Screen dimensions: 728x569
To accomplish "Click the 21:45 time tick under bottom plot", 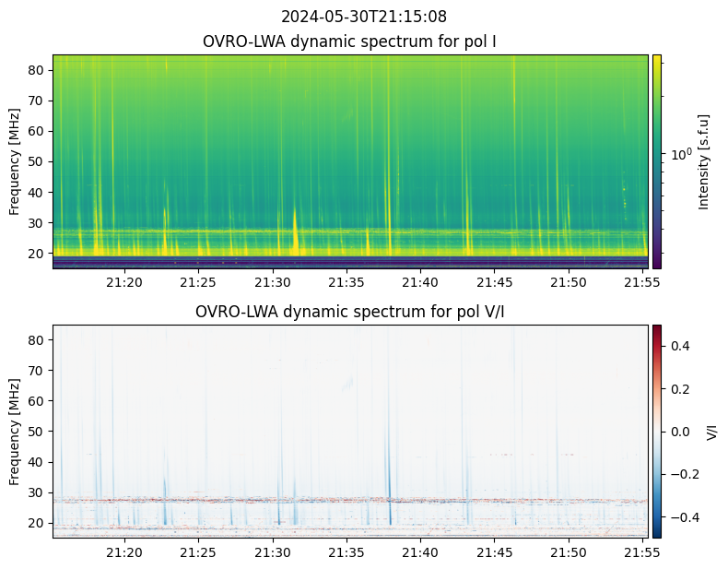I will point(495,552).
